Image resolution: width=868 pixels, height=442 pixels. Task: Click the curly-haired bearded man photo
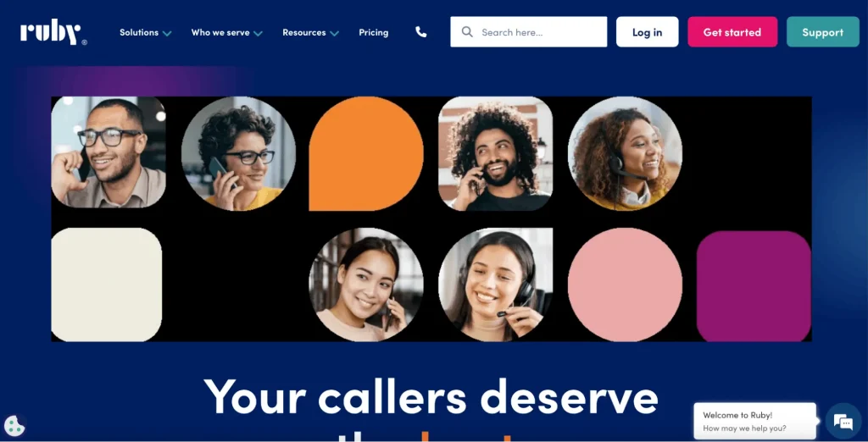[495, 154]
